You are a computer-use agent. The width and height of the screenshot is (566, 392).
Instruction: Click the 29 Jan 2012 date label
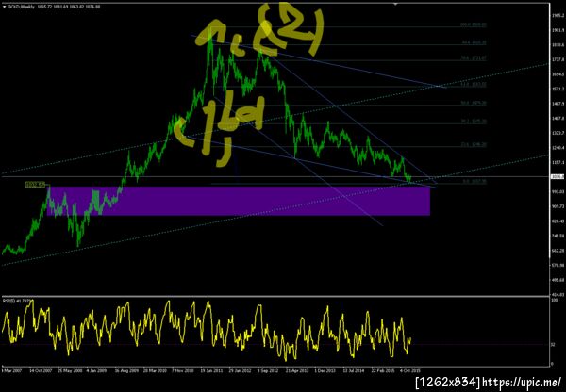tap(241, 370)
